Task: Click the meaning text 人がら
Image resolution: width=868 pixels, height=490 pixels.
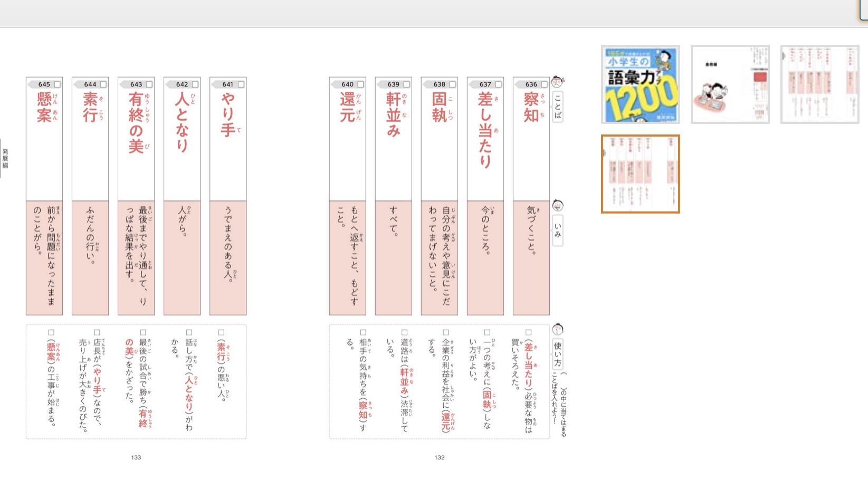Action: click(182, 220)
